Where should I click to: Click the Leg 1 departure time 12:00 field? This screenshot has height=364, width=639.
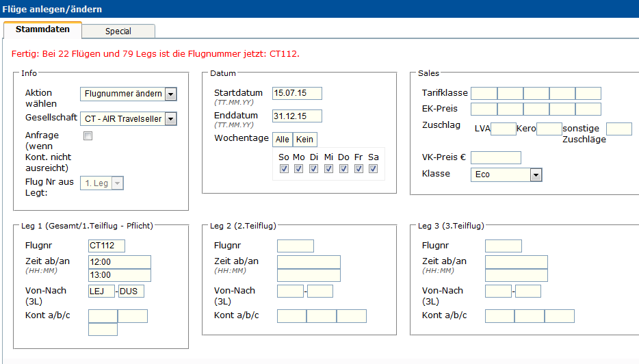(119, 262)
